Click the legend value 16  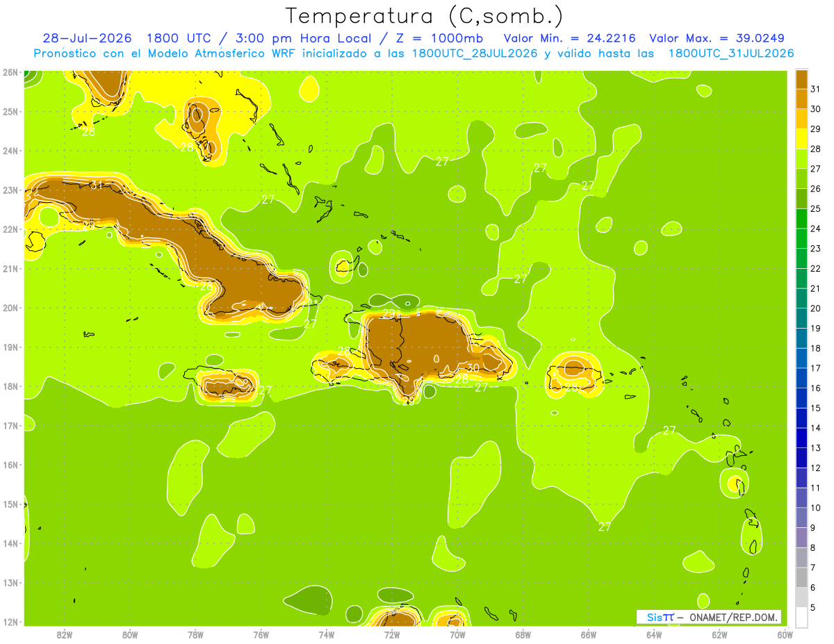click(x=816, y=388)
